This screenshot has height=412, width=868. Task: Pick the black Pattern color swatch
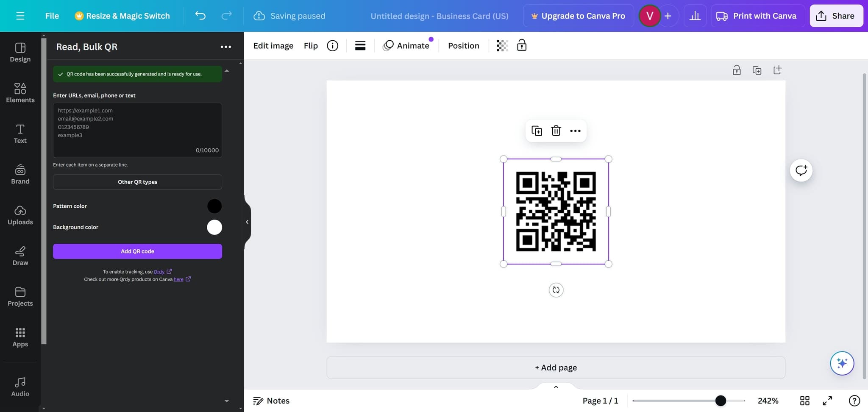point(214,206)
